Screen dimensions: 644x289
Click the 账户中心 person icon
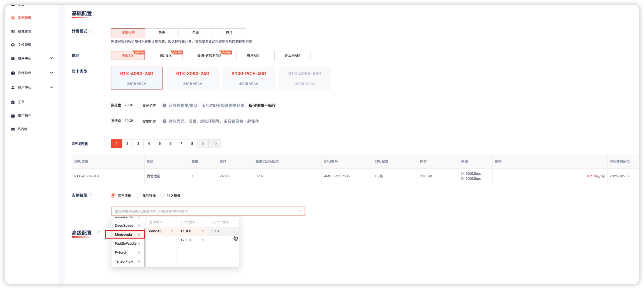[13, 88]
